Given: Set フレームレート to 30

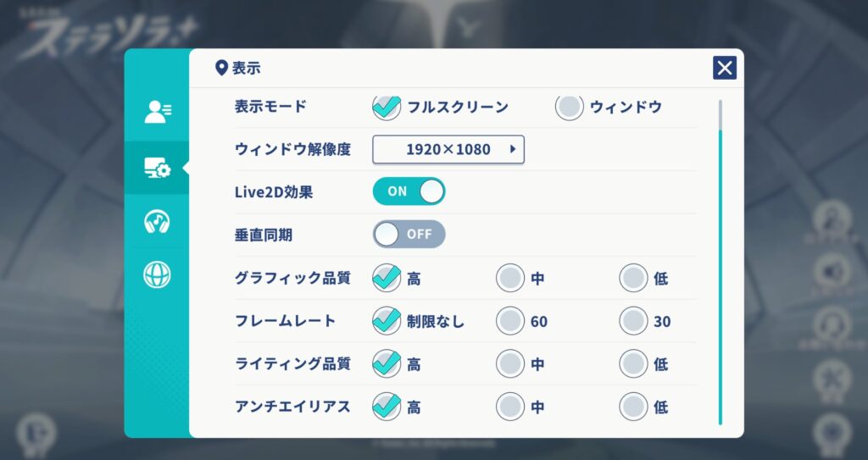Looking at the screenshot, I should (633, 321).
